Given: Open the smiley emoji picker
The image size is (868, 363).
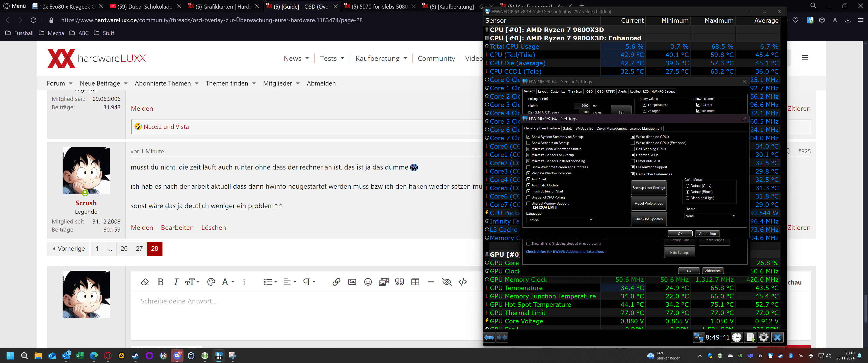Looking at the screenshot, I should (368, 282).
